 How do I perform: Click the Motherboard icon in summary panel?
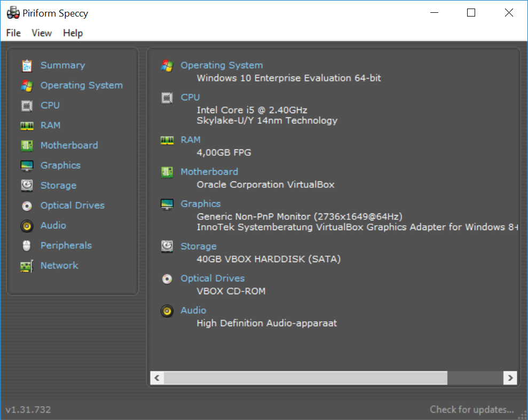pos(167,172)
